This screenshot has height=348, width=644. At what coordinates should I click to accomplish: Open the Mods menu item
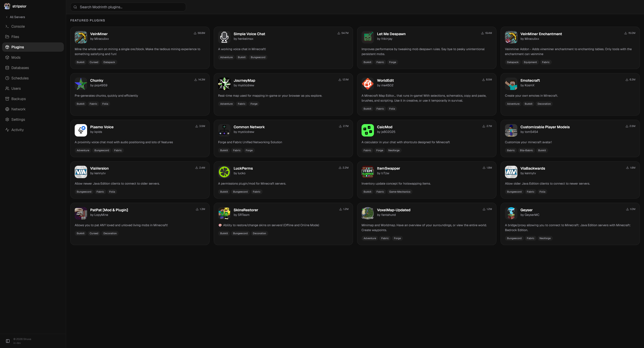33,57
